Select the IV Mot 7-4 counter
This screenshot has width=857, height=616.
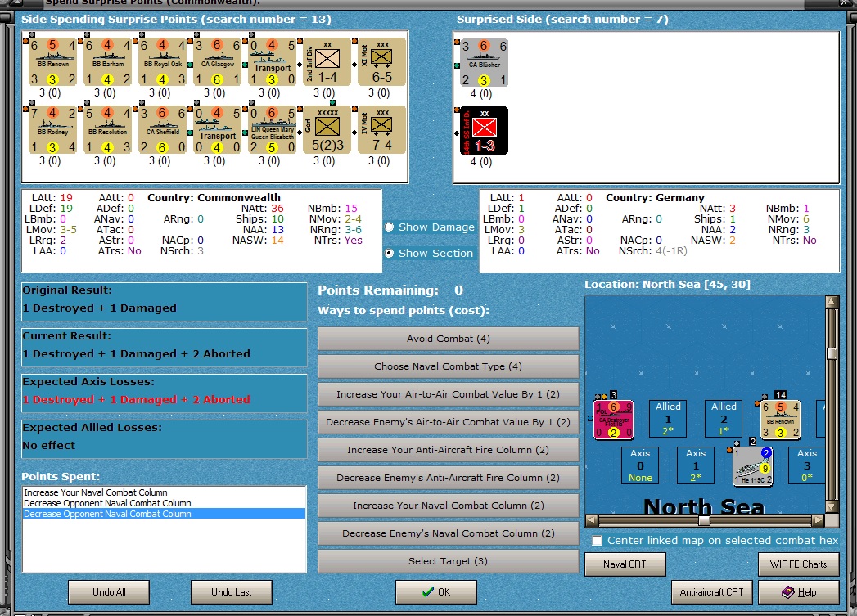[x=381, y=129]
